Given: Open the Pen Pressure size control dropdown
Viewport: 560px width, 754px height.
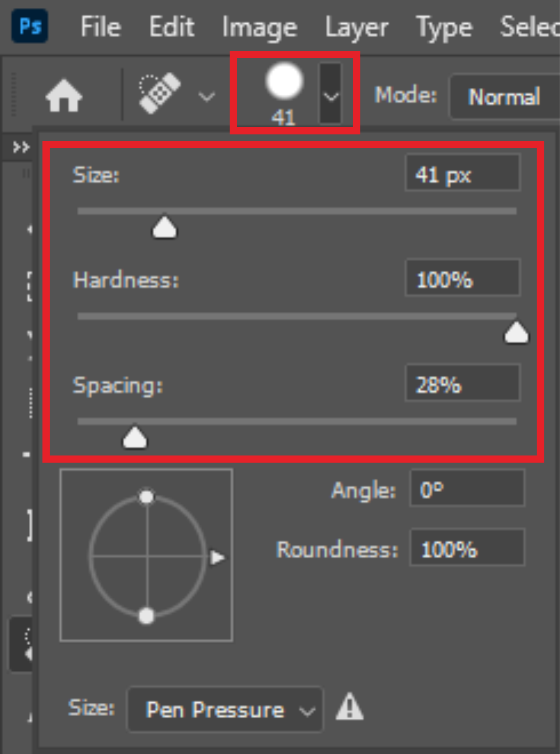Looking at the screenshot, I should click(225, 710).
